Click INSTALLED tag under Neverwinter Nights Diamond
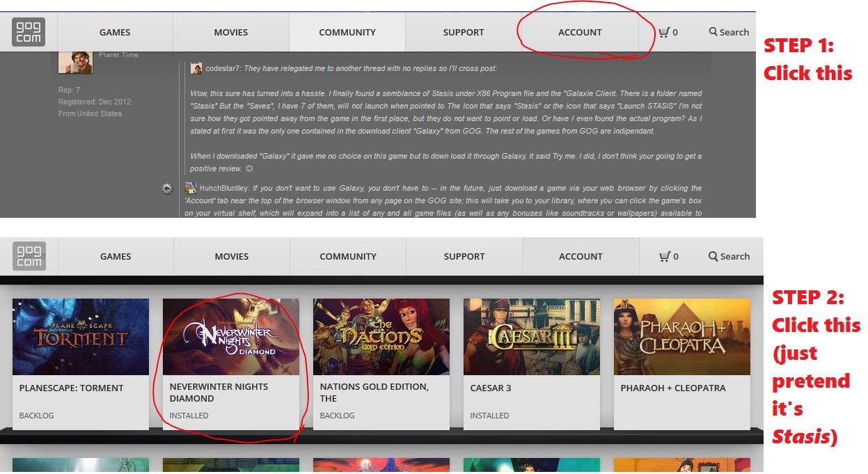 [189, 416]
